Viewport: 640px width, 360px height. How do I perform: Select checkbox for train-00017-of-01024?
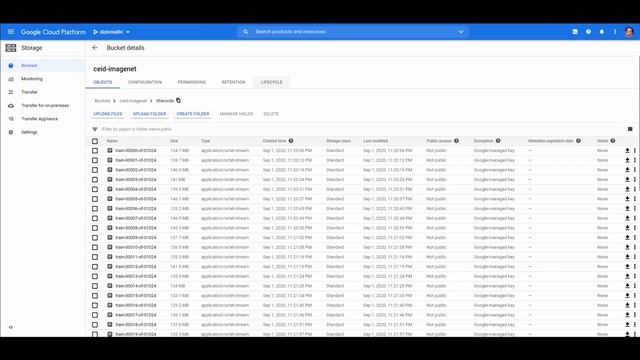95,315
